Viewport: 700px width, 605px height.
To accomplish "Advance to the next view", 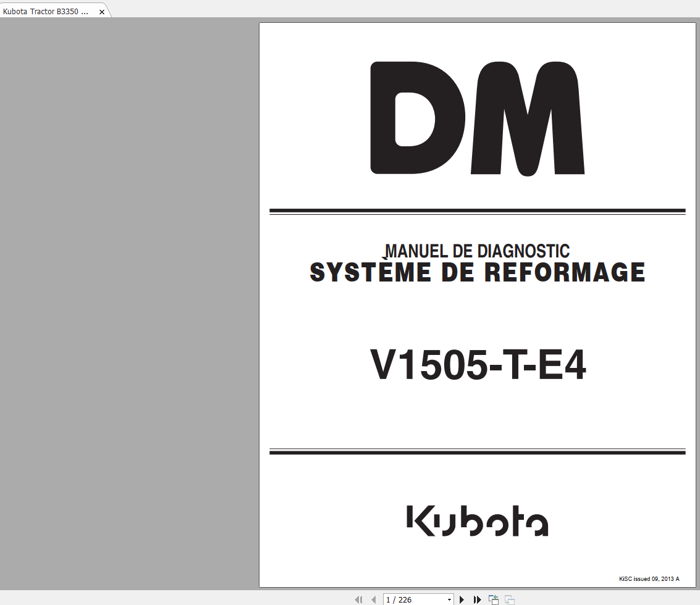I will tap(508, 599).
